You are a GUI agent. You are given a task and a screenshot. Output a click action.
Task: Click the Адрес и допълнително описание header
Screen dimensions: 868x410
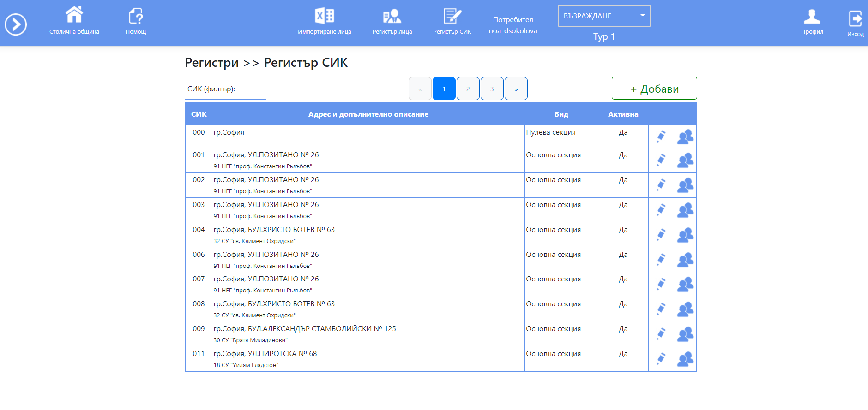click(x=368, y=114)
